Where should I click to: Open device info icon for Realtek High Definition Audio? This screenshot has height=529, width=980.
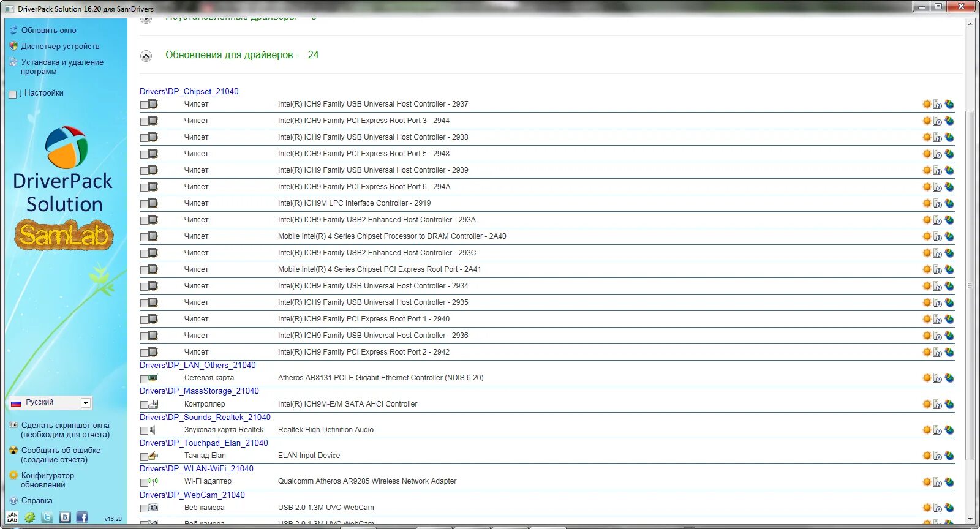937,430
